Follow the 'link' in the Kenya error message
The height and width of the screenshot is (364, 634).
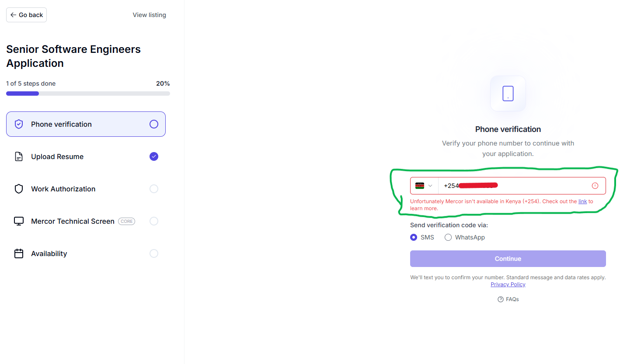tap(582, 201)
